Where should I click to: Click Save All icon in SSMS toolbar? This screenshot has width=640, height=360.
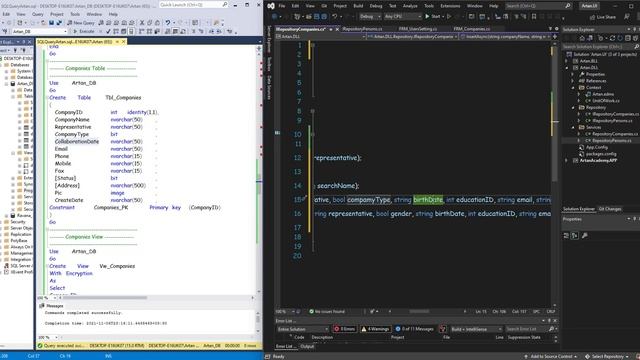click(59, 23)
